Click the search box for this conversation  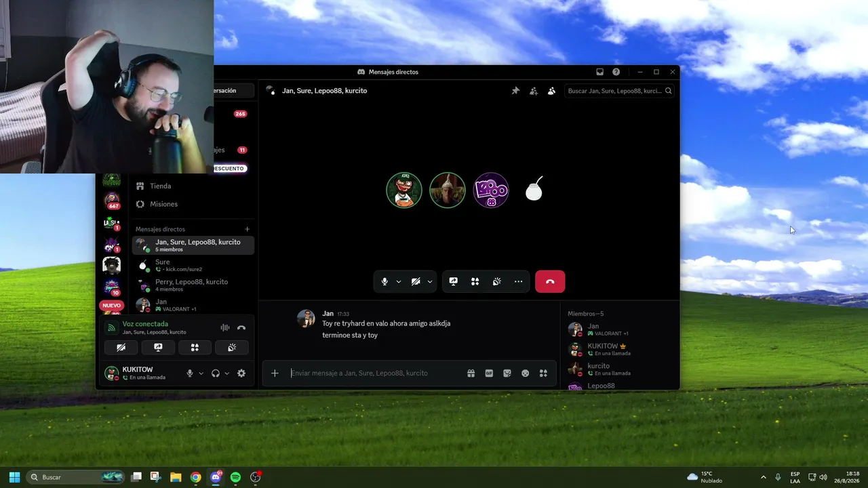[620, 91]
